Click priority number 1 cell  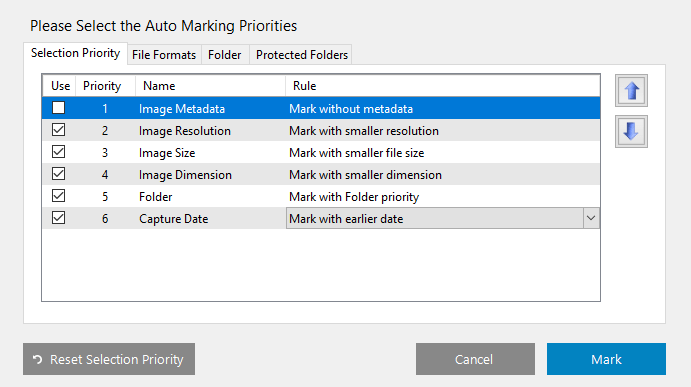pos(105,108)
